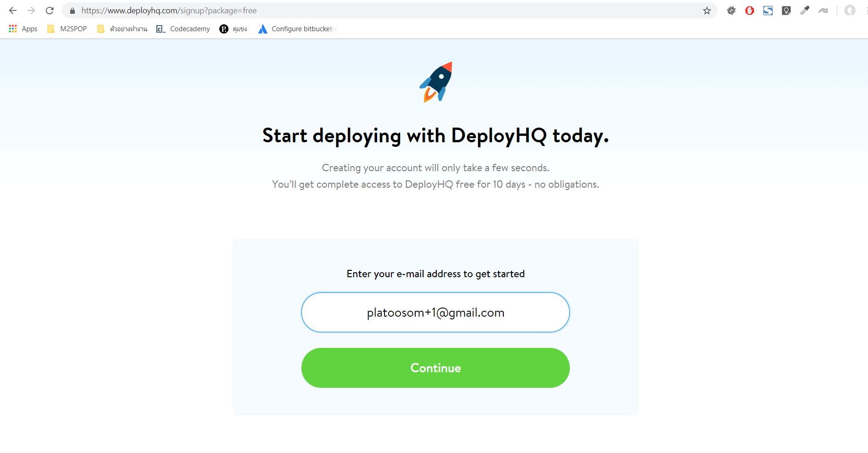The width and height of the screenshot is (868, 453).
Task: Open the lightbulb extension icon
Action: (x=786, y=10)
